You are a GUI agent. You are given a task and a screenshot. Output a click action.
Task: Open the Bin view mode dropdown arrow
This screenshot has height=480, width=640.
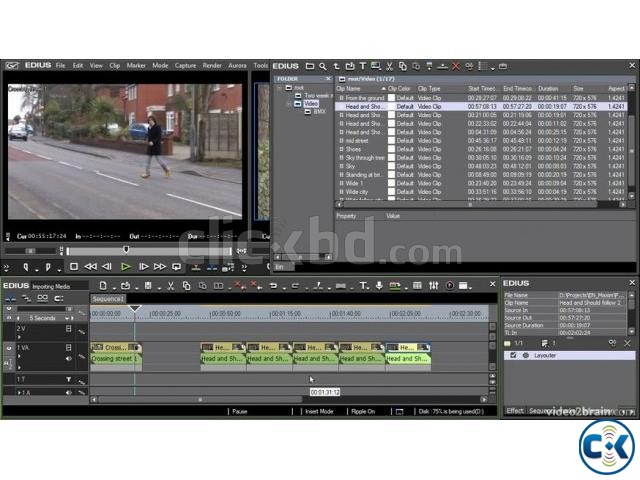[x=493, y=68]
